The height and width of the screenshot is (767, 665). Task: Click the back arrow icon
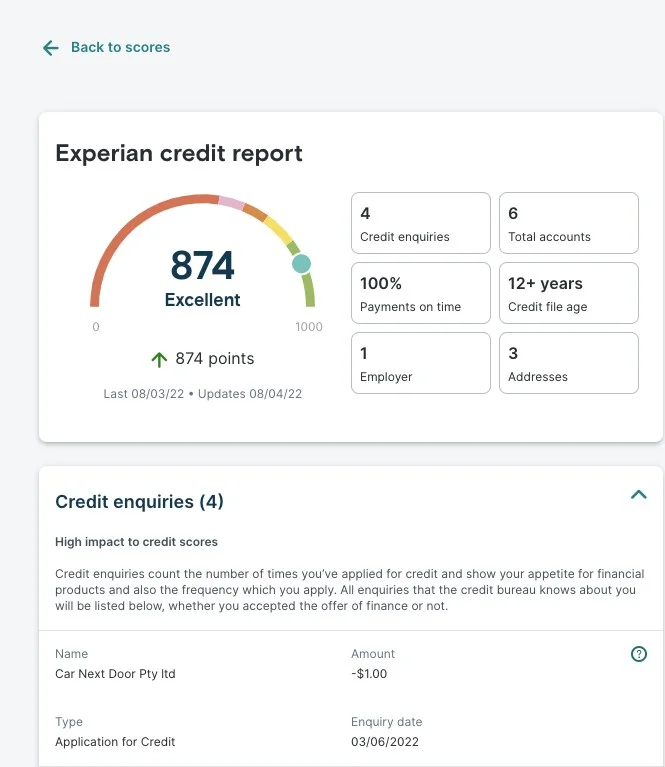pyautogui.click(x=51, y=48)
